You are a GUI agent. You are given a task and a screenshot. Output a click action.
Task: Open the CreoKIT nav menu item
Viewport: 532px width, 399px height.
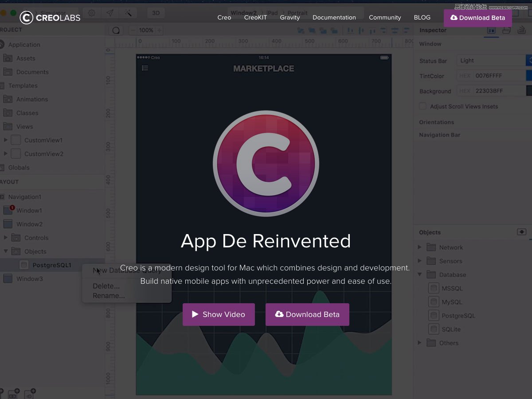coord(256,18)
